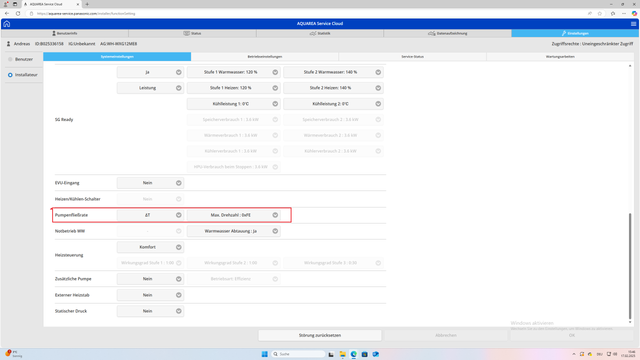
Task: Open the AQUAREA home icon
Action: click(x=7, y=24)
